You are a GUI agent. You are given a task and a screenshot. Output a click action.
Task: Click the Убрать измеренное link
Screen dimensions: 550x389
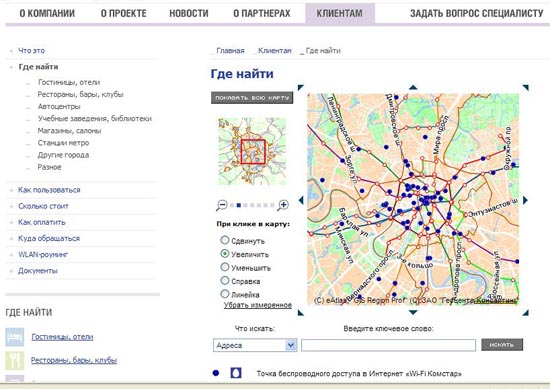point(258,305)
